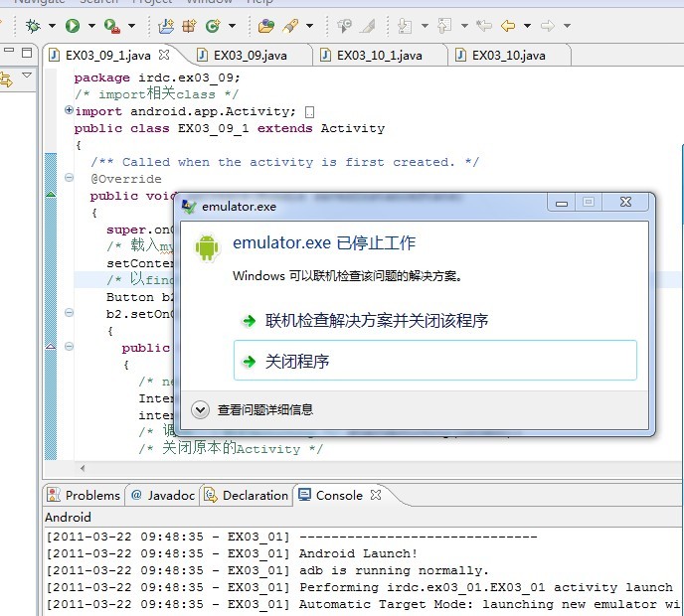Go to last edit location arrow

[x=484, y=26]
